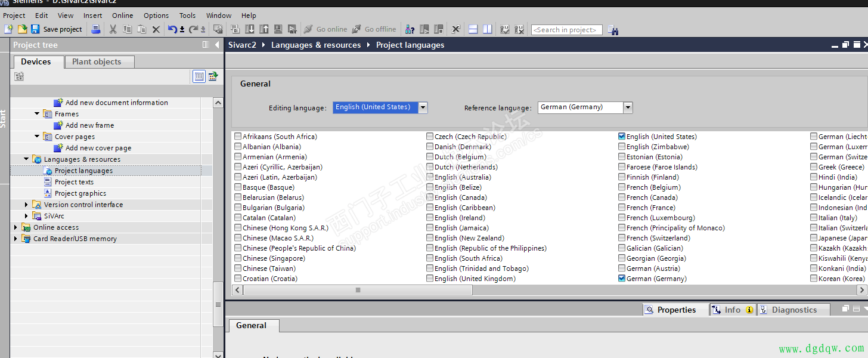
Task: Click the Search in project field
Action: coord(566,30)
